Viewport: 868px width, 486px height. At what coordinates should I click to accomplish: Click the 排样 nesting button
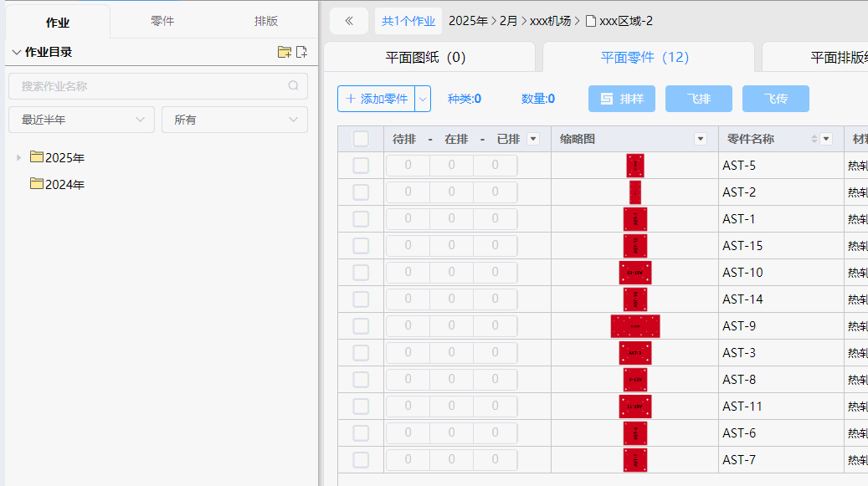coord(622,99)
